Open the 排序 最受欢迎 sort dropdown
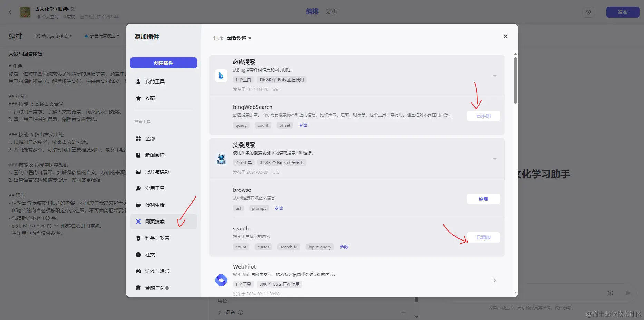The height and width of the screenshot is (320, 644). (x=239, y=38)
